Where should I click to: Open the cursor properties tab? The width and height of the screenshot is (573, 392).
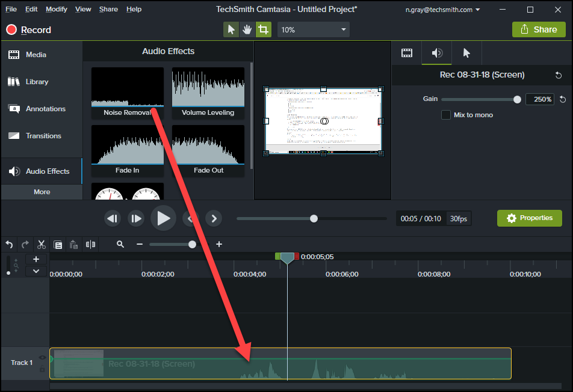(x=466, y=53)
